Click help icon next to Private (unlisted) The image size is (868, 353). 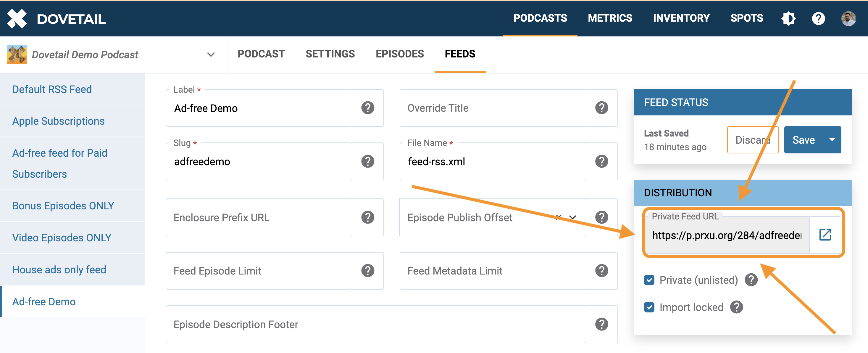coord(751,280)
